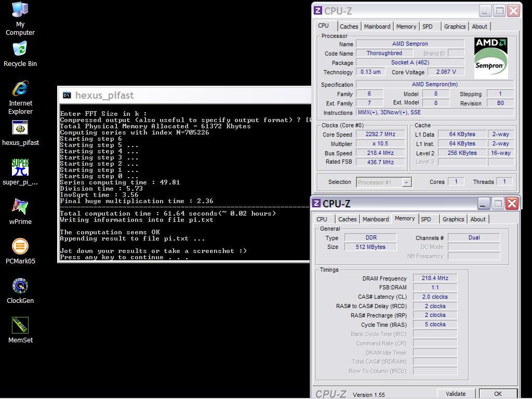Select the super_pi desktop shortcut
532x399 pixels.
pyautogui.click(x=20, y=172)
